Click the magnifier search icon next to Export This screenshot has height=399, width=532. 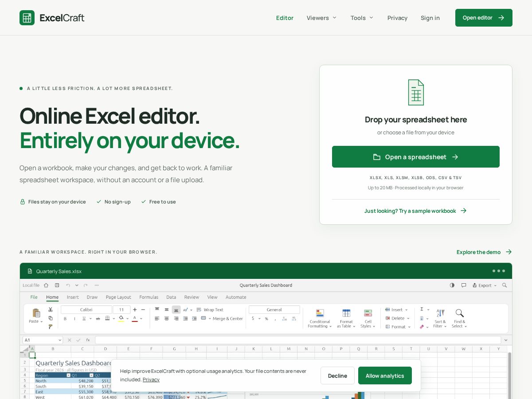(505, 285)
